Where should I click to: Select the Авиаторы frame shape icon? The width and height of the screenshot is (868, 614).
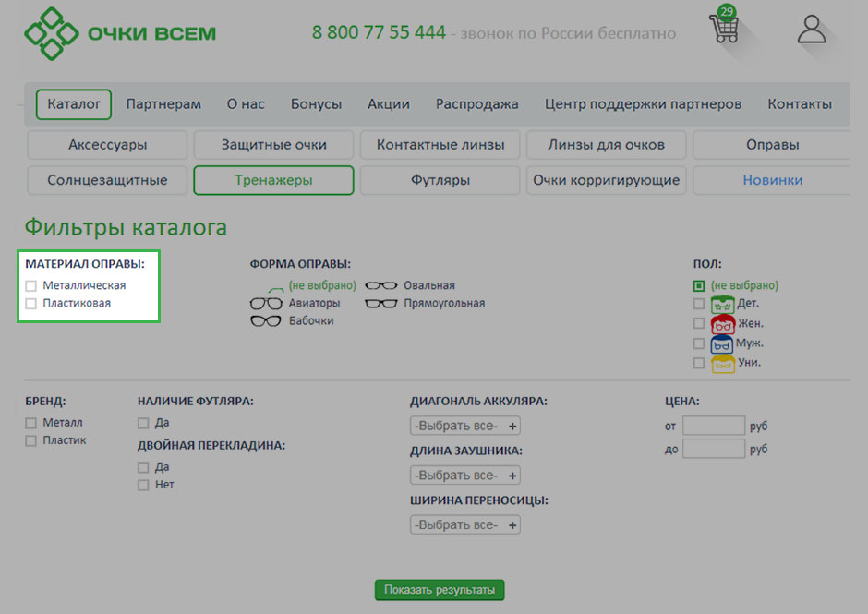[266, 303]
